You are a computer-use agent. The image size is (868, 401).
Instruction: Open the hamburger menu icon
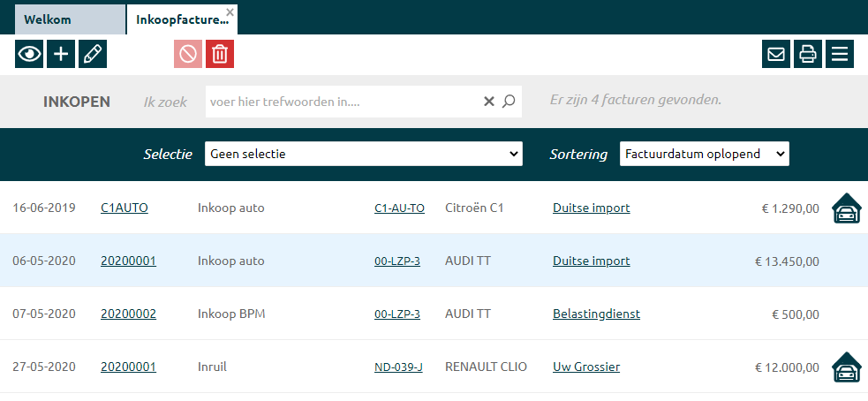(x=839, y=54)
